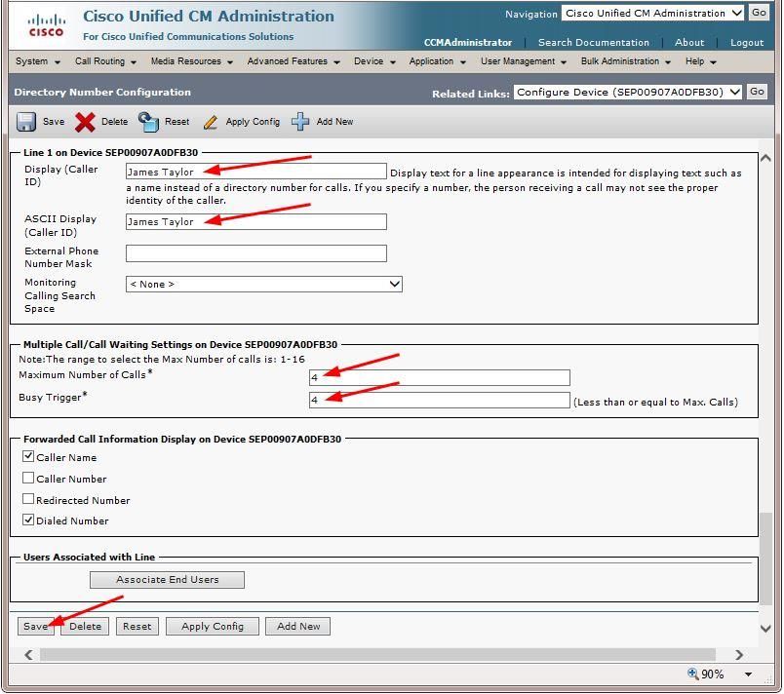Screen dimensions: 784x694
Task: Click the Delete label in top toolbar
Action: coord(114,122)
